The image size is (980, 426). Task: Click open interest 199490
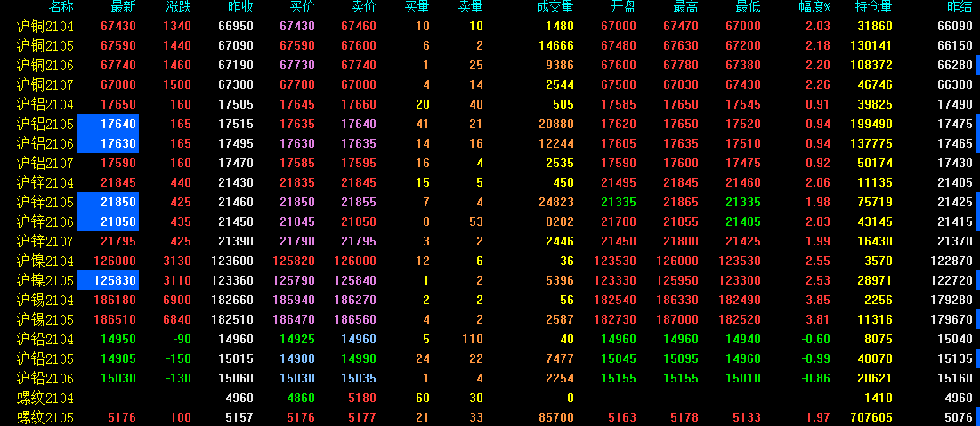tap(871, 125)
